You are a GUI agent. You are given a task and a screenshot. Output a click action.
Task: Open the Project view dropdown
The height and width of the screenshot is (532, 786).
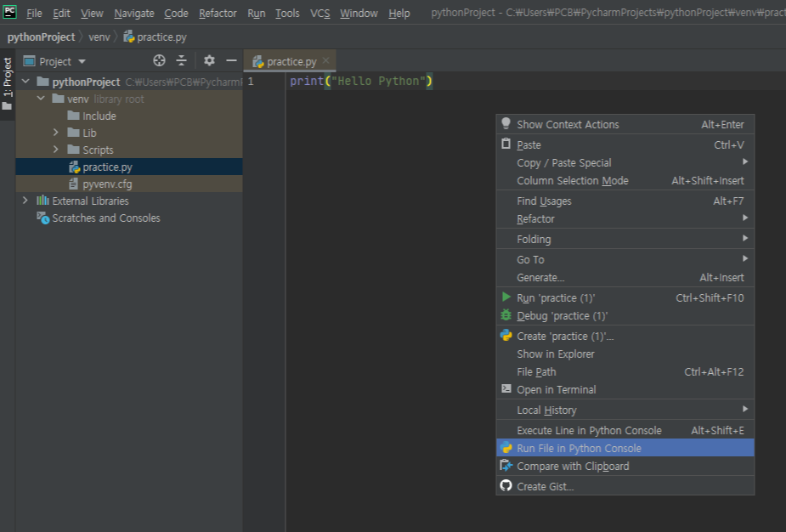click(82, 62)
